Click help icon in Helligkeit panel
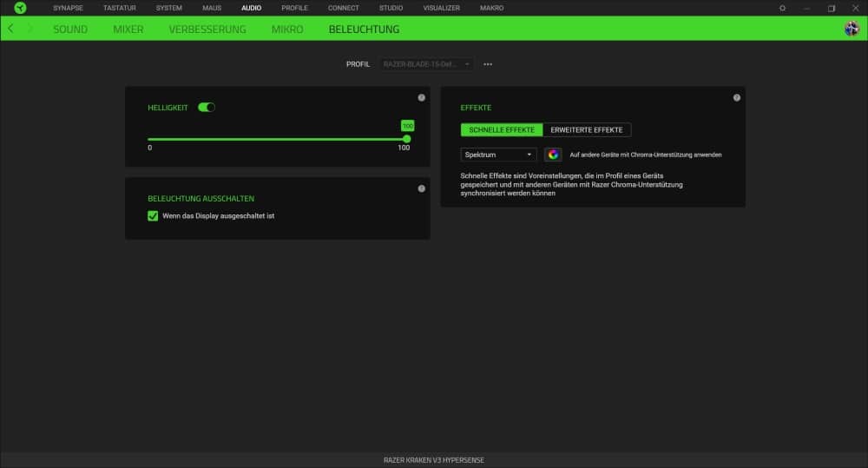 click(x=421, y=97)
